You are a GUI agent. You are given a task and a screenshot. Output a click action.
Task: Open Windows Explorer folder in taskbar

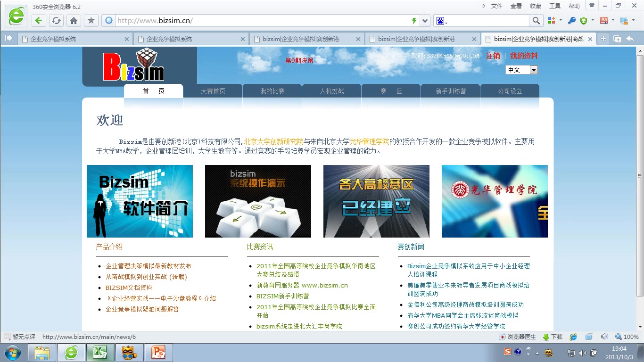pos(42,353)
